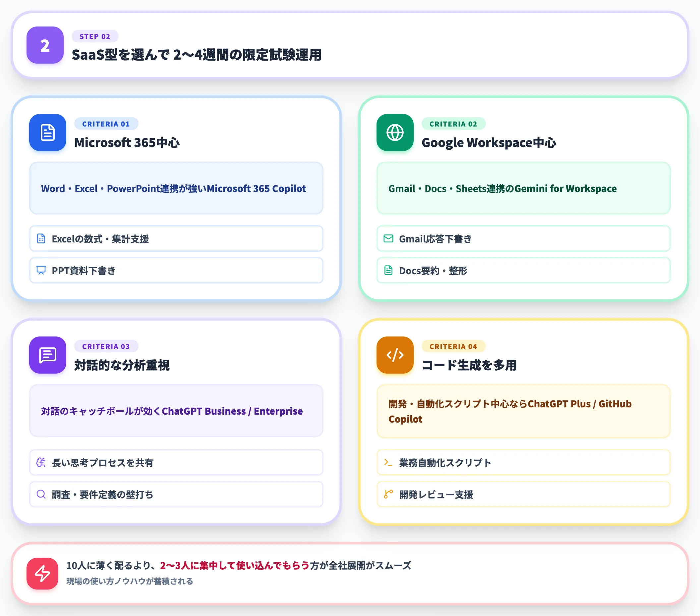This screenshot has width=700, height=616.
Task: Click the document icon beside Docs要約・整形
Action: 388,270
